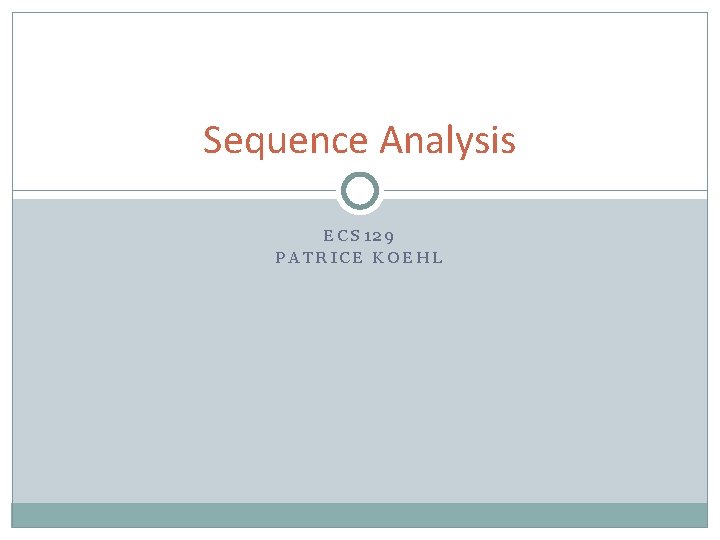The height and width of the screenshot is (540, 720).
Task: Click the dark teal footer bar
Action: (360, 515)
